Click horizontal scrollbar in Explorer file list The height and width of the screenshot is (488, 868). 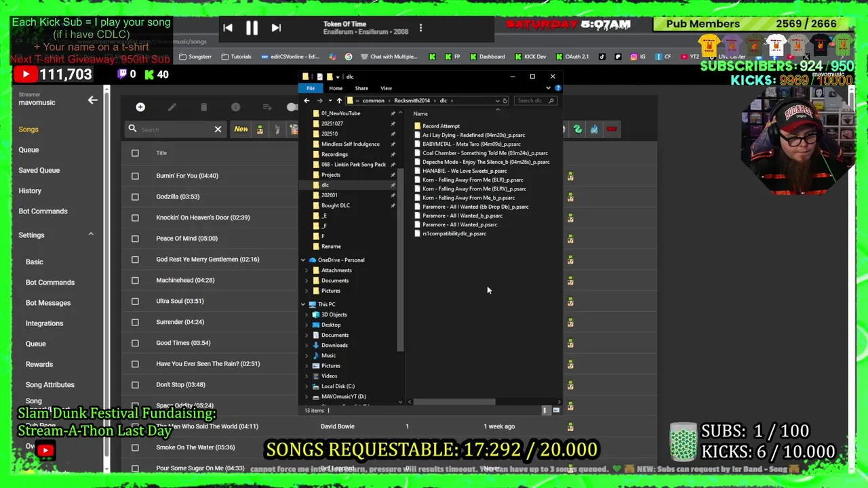454,402
